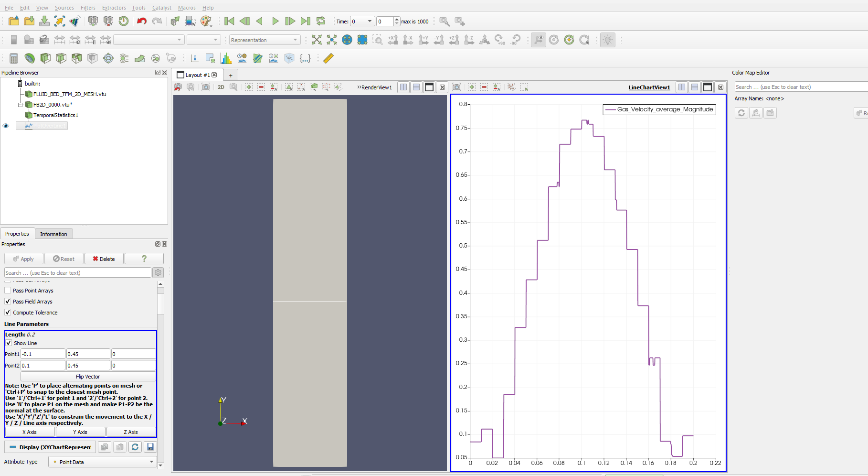Uncheck Show Line checkbox
The width and height of the screenshot is (868, 476).
coord(9,343)
